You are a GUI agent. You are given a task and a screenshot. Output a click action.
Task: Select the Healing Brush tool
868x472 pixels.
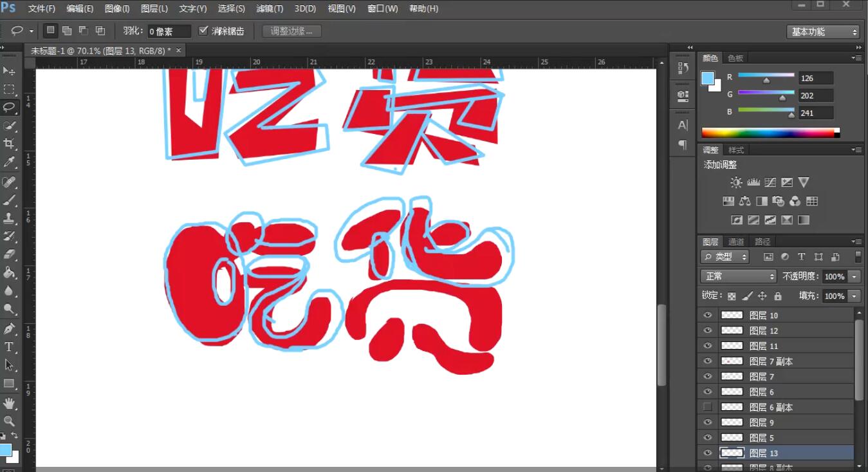[x=9, y=182]
